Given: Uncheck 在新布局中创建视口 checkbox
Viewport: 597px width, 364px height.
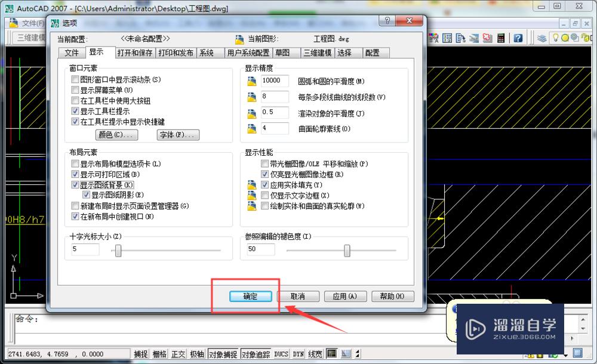Looking at the screenshot, I should pyautogui.click(x=75, y=217).
